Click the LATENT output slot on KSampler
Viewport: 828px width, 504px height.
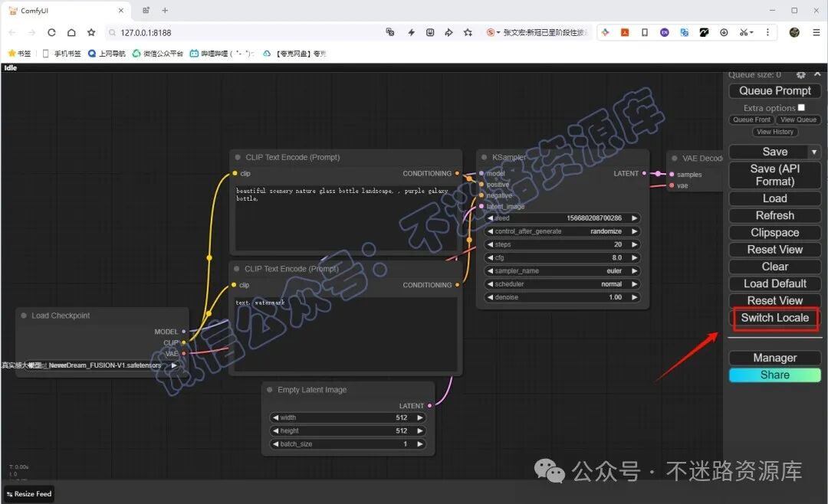click(644, 173)
